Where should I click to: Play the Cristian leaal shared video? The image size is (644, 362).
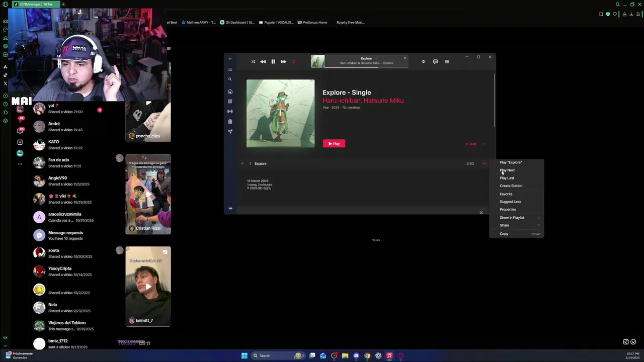148,194
